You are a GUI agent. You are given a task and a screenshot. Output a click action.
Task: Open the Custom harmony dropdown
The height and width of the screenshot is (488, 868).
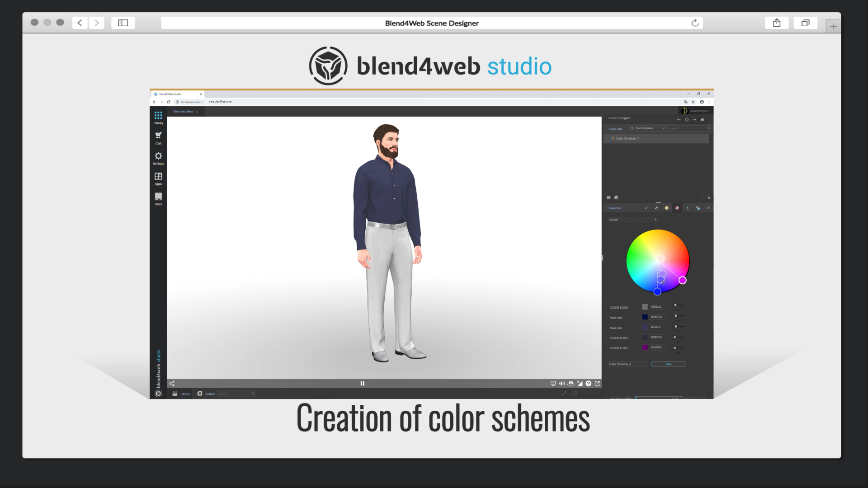coord(632,220)
